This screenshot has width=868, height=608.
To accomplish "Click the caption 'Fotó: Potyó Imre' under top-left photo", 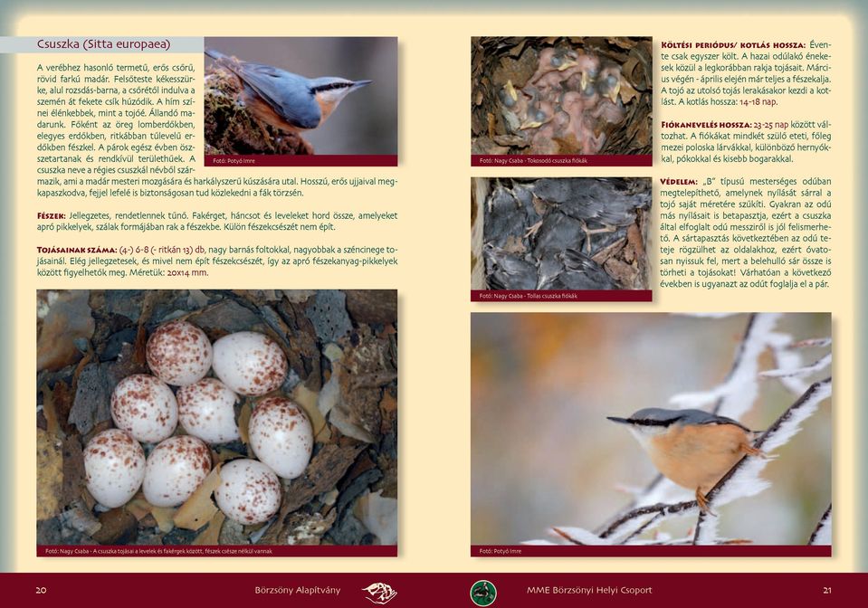I will pos(234,161).
